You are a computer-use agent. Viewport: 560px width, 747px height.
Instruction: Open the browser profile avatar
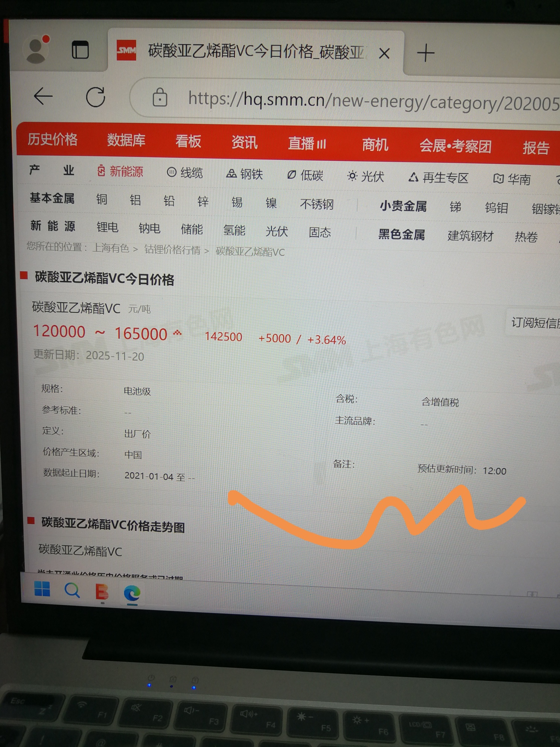tap(37, 49)
